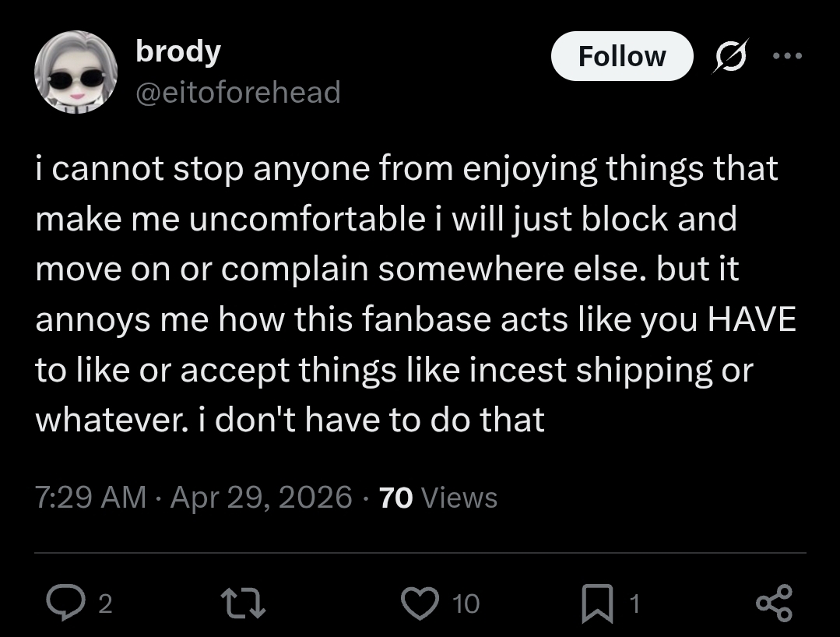The image size is (840, 637).
Task: Click the last line "whatever. i don't have to"
Action: [290, 421]
